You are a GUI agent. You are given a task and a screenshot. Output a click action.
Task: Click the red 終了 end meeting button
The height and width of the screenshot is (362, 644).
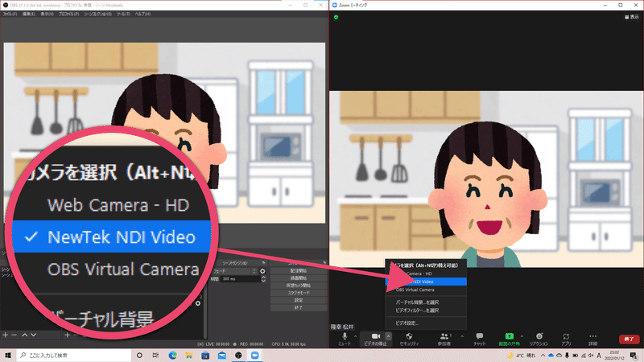(630, 339)
